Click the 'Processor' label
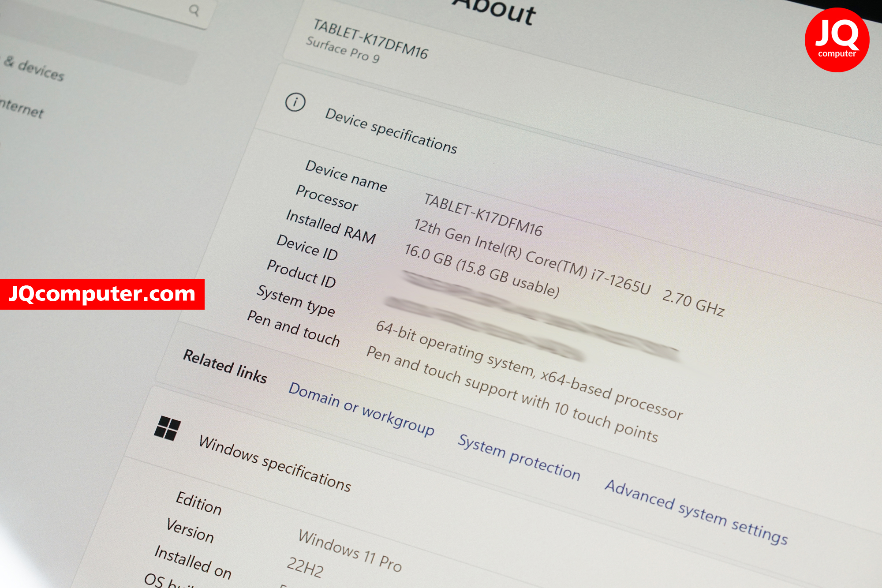 327,198
